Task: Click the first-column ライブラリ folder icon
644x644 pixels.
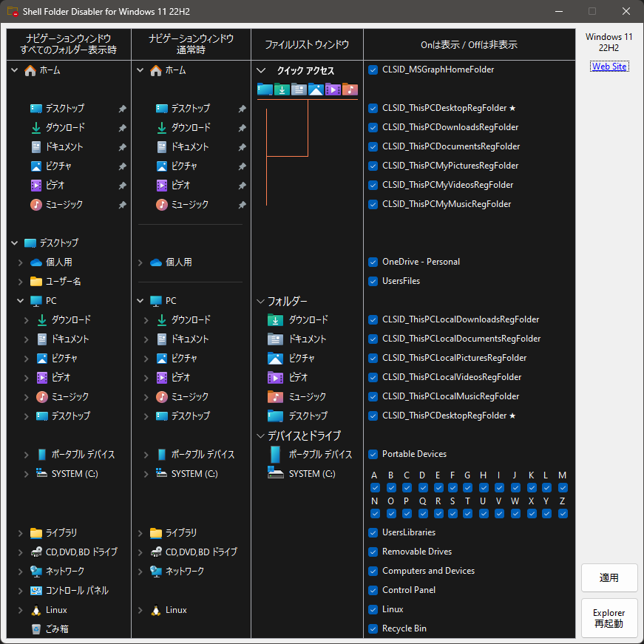Action: tap(36, 533)
